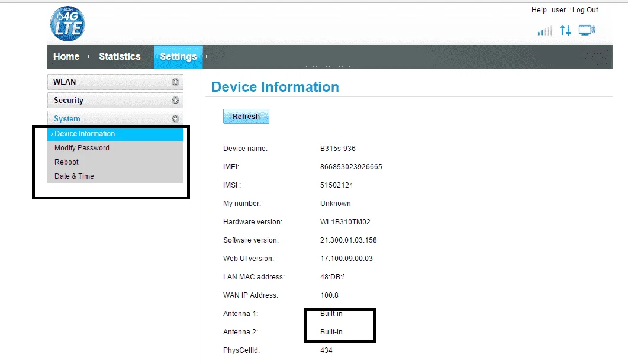Open Modify Password page

click(x=82, y=148)
